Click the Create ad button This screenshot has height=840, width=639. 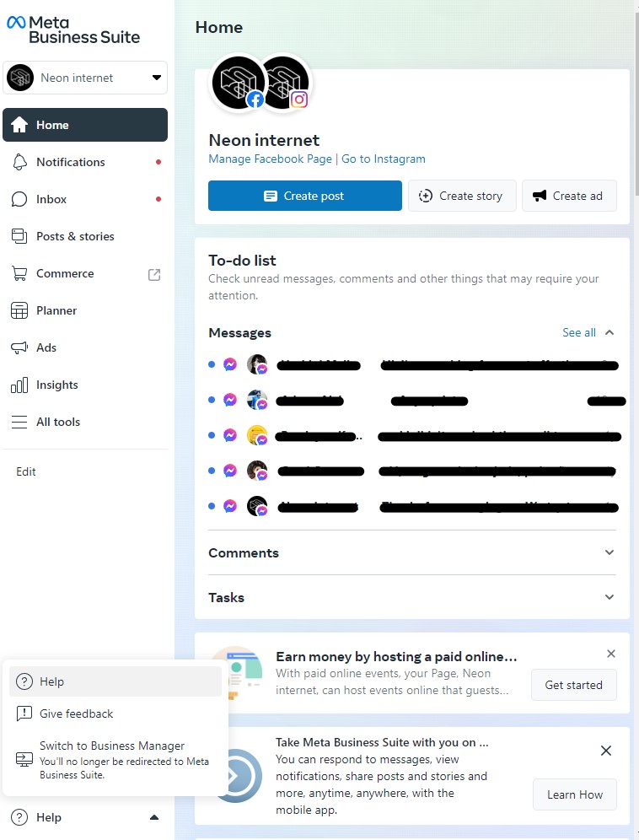click(569, 196)
